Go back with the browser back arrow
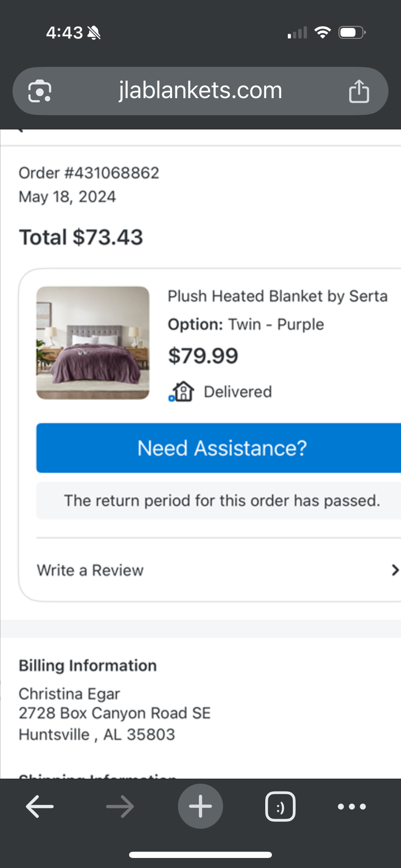Screen dimensions: 401x868 coord(40,806)
